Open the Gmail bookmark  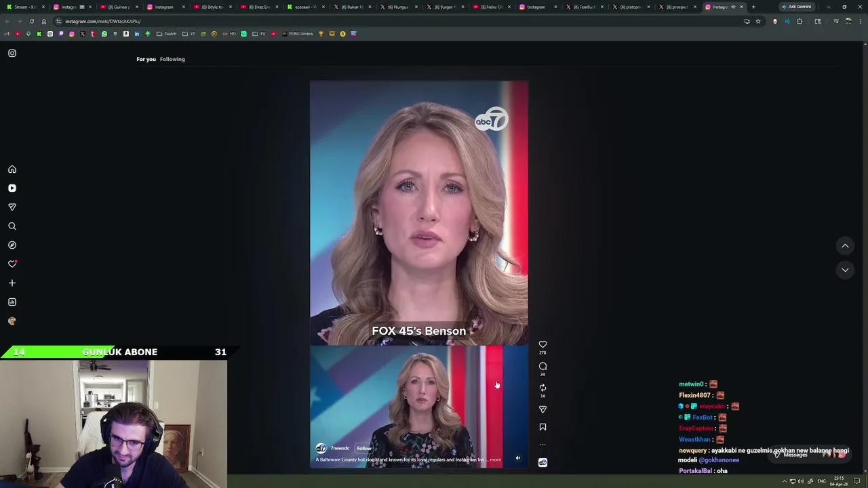click(x=7, y=34)
